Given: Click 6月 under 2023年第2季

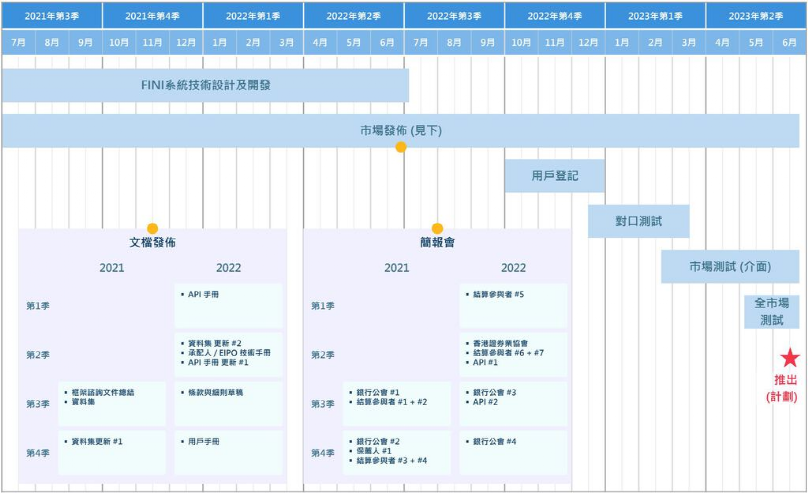Looking at the screenshot, I should [x=789, y=42].
